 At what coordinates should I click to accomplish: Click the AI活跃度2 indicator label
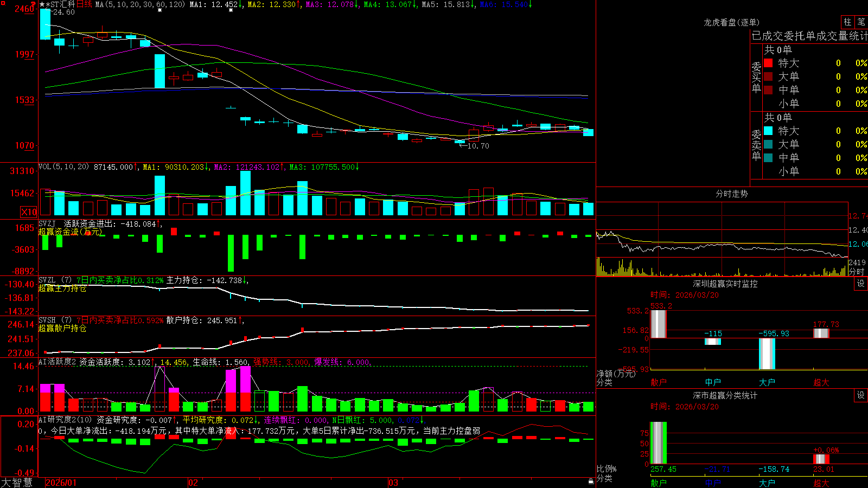click(58, 362)
